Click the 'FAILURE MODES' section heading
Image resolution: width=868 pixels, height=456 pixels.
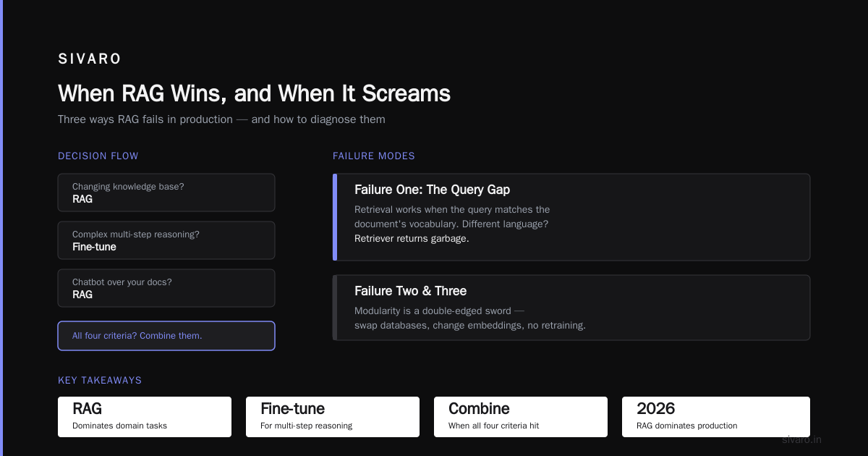374,156
